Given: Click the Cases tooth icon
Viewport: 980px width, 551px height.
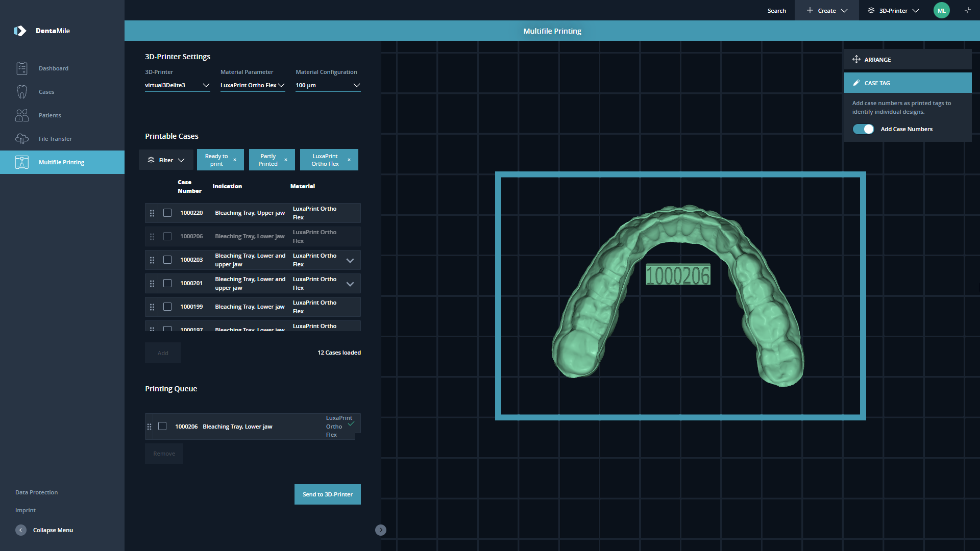Looking at the screenshot, I should point(21,92).
